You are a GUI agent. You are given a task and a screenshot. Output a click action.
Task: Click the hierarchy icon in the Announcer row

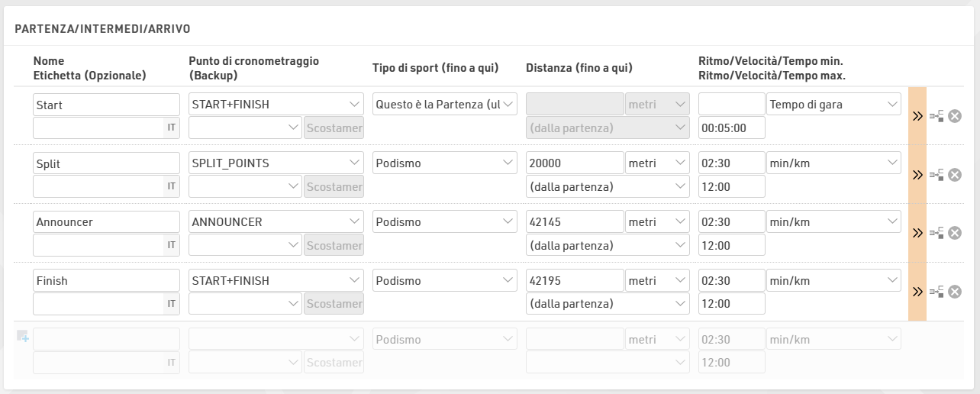[x=936, y=233]
